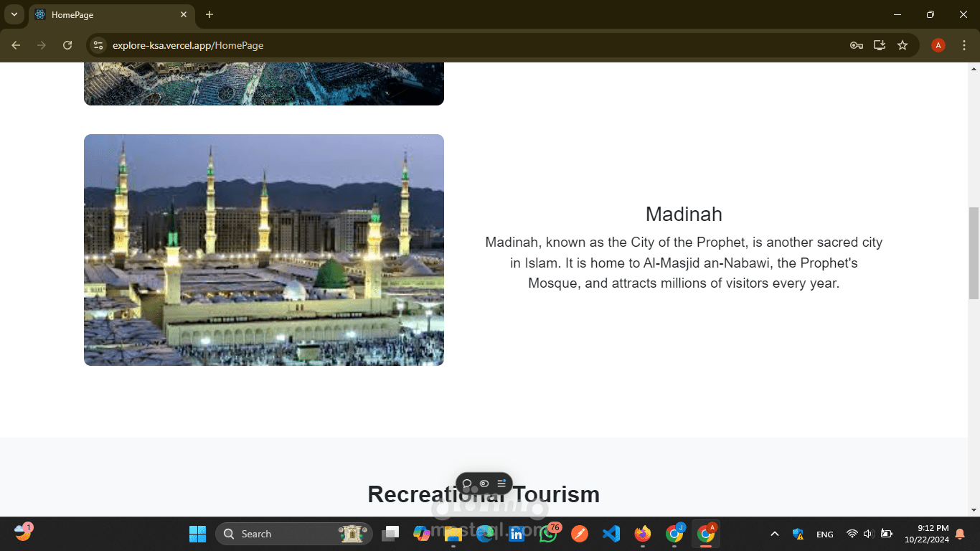The width and height of the screenshot is (980, 551).
Task: Open WhatsApp from the taskbar
Action: 549,533
